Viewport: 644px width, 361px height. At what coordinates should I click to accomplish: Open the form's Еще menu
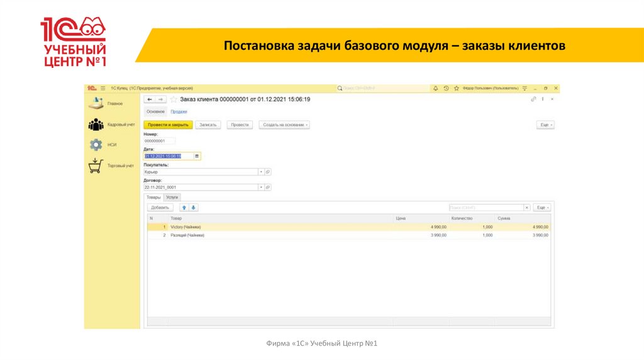coord(545,125)
